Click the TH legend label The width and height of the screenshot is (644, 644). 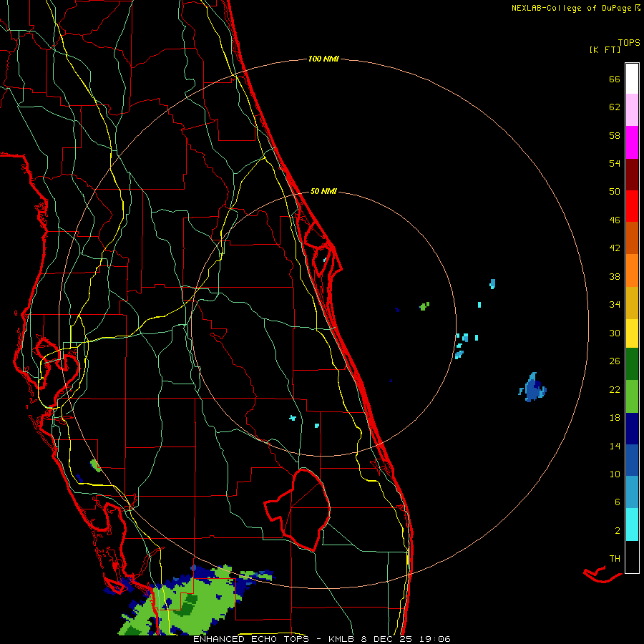615,559
